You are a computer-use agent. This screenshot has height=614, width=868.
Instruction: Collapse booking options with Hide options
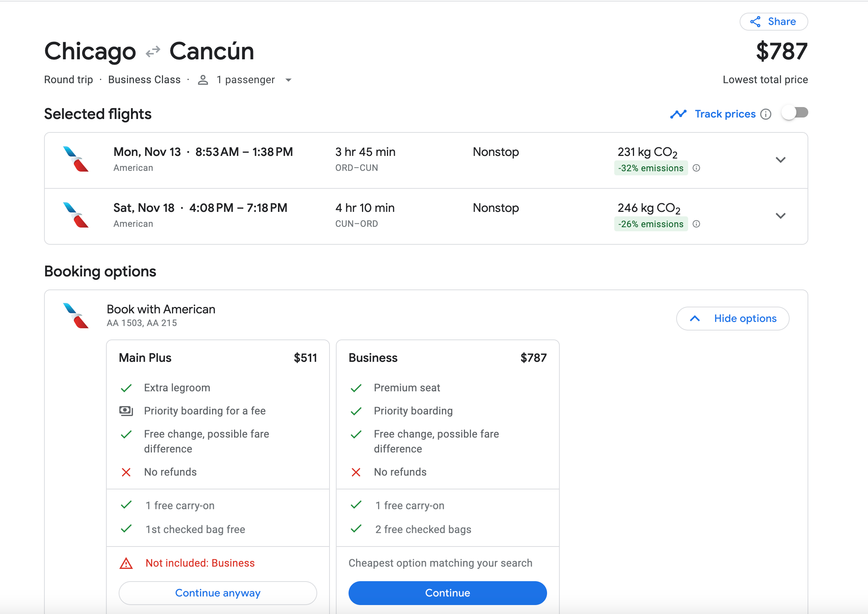(x=732, y=318)
